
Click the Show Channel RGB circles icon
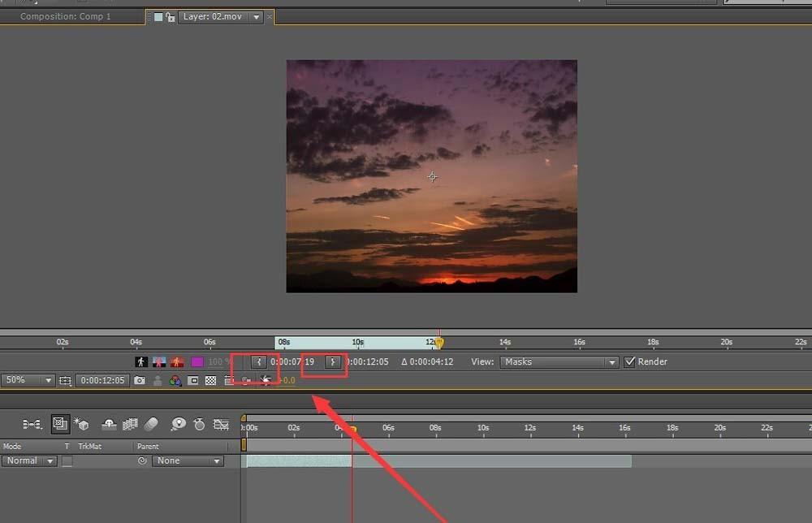click(x=175, y=380)
